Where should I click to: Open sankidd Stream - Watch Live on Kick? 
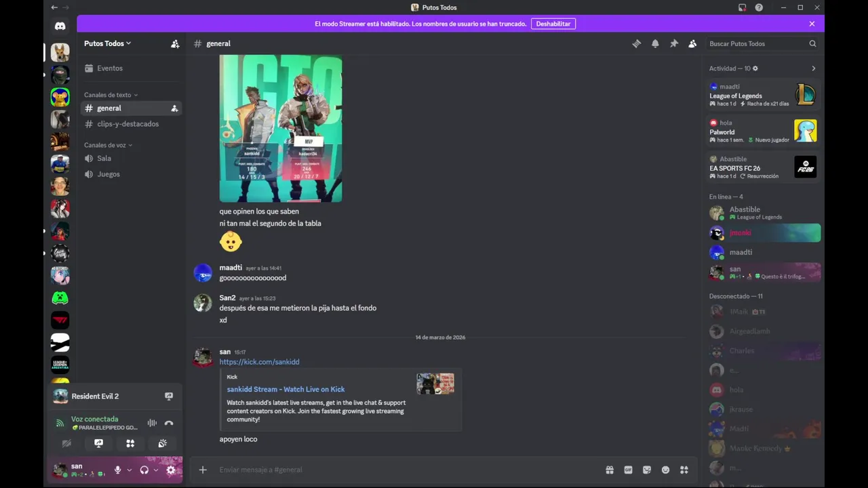coord(285,389)
